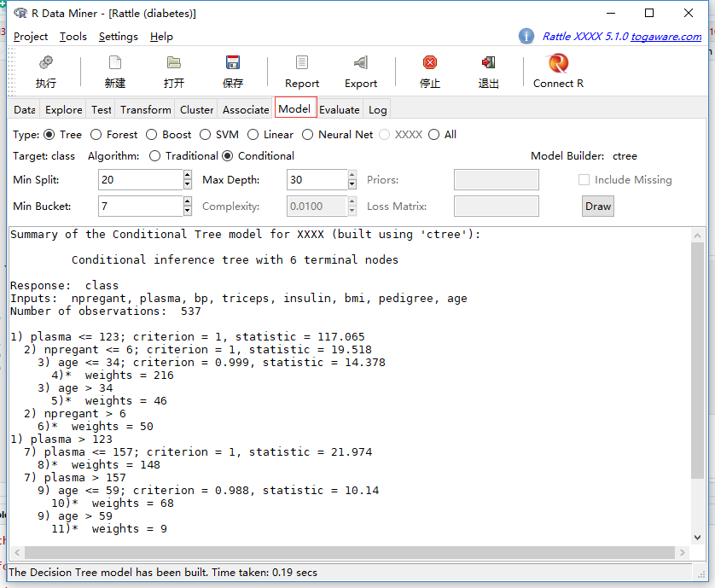Increase Max Depth with up arrow
This screenshot has width=715, height=588.
pyautogui.click(x=352, y=175)
